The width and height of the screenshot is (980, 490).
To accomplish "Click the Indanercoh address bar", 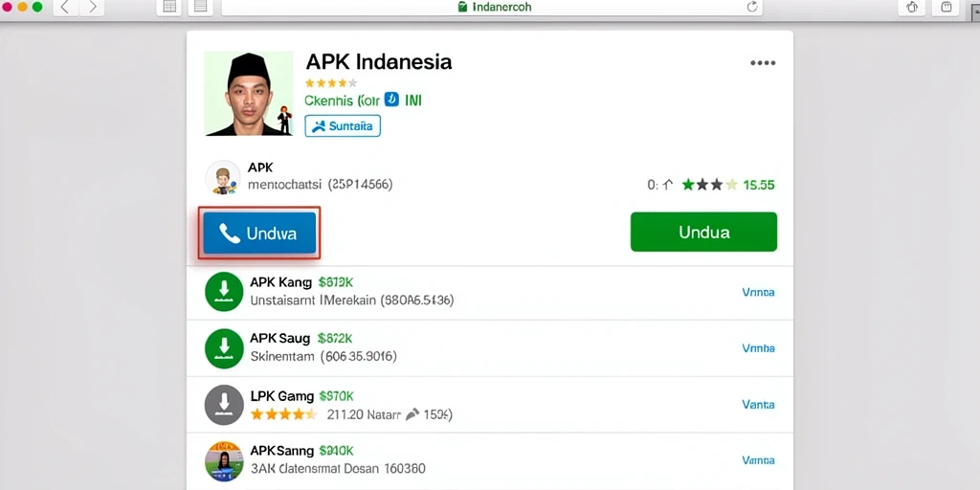I will [x=494, y=7].
